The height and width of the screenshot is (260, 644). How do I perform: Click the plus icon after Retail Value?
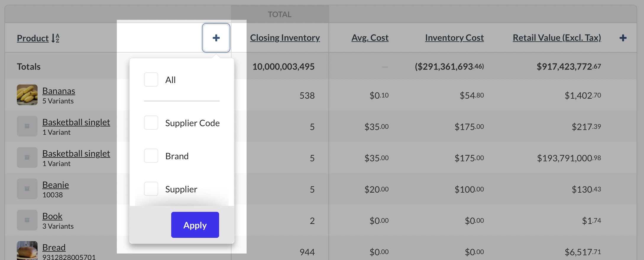pos(623,38)
